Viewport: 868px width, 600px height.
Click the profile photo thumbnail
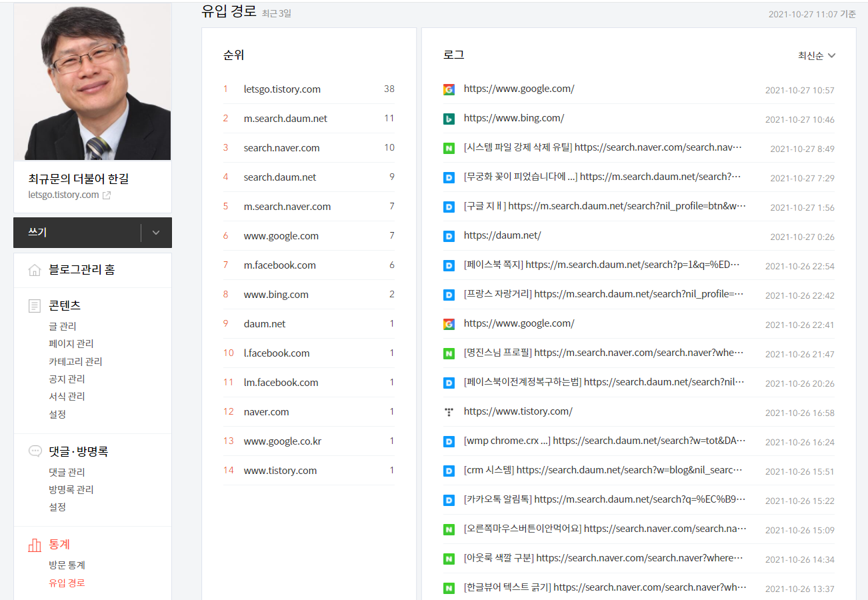click(93, 82)
